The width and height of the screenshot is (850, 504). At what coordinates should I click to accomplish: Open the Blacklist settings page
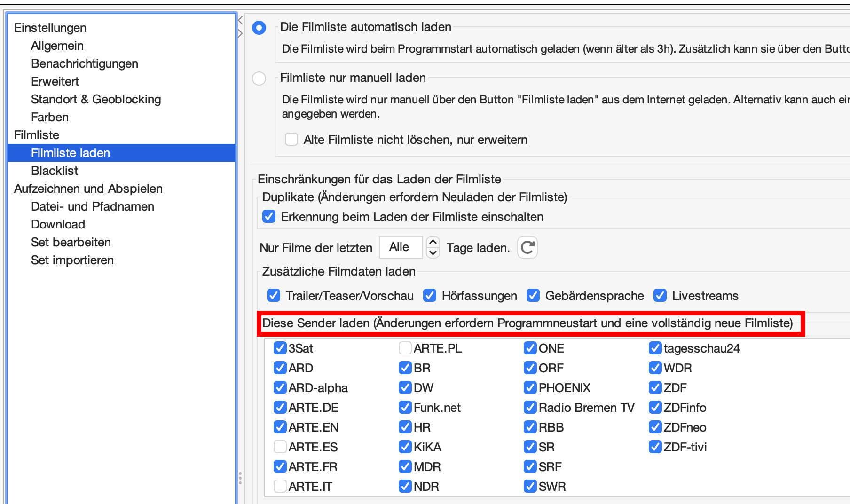pyautogui.click(x=55, y=171)
